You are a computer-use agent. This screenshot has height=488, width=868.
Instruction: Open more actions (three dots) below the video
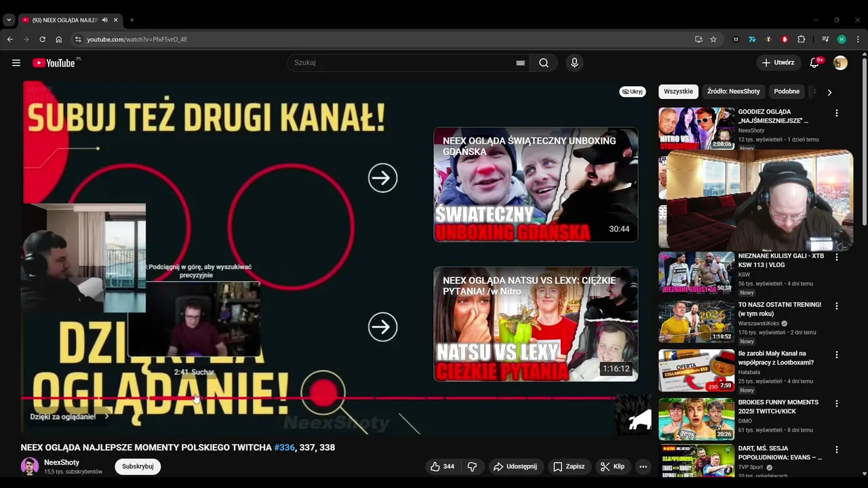643,466
